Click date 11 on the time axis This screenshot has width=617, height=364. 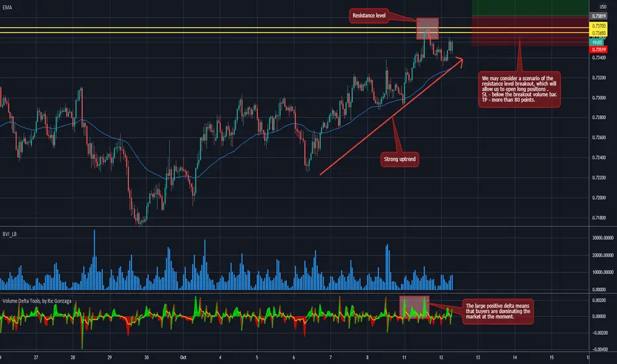click(x=404, y=357)
